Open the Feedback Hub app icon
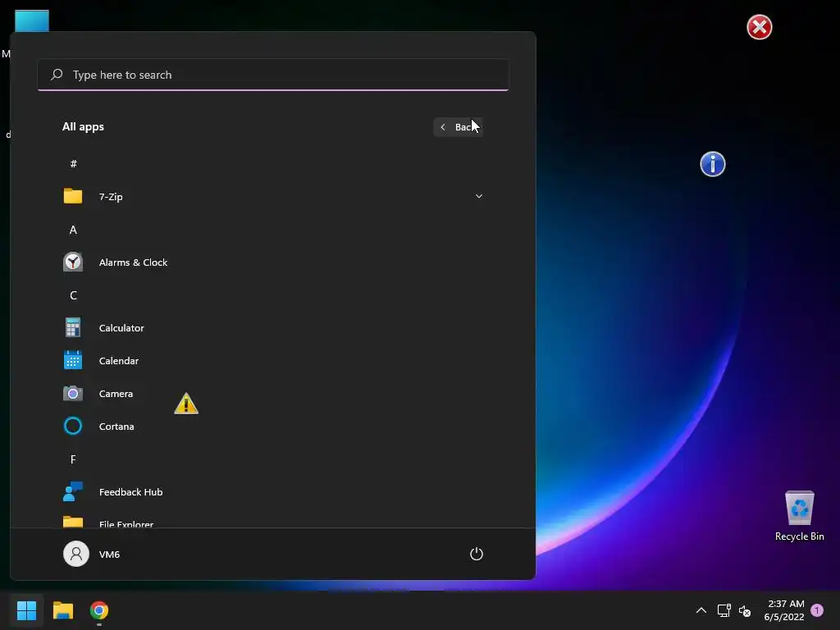The image size is (840, 630). [73, 491]
